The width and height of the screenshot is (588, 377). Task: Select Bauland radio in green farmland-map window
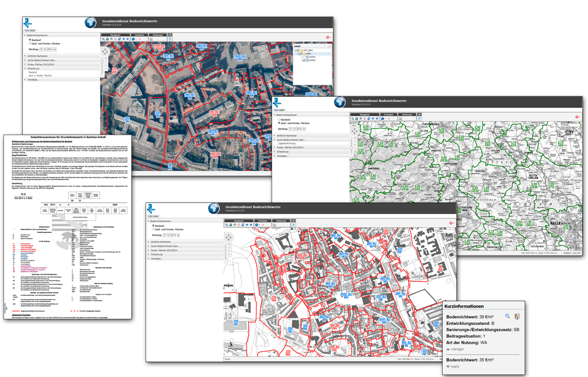coord(279,119)
